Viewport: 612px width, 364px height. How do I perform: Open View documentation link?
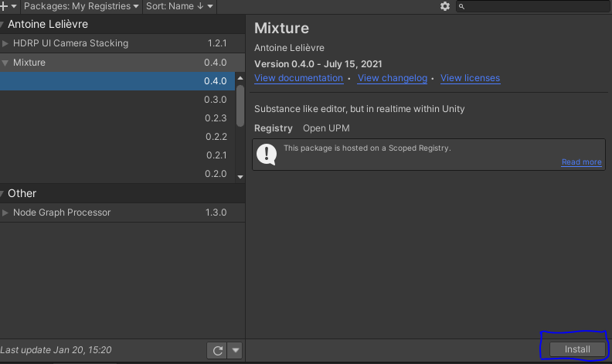click(x=298, y=78)
